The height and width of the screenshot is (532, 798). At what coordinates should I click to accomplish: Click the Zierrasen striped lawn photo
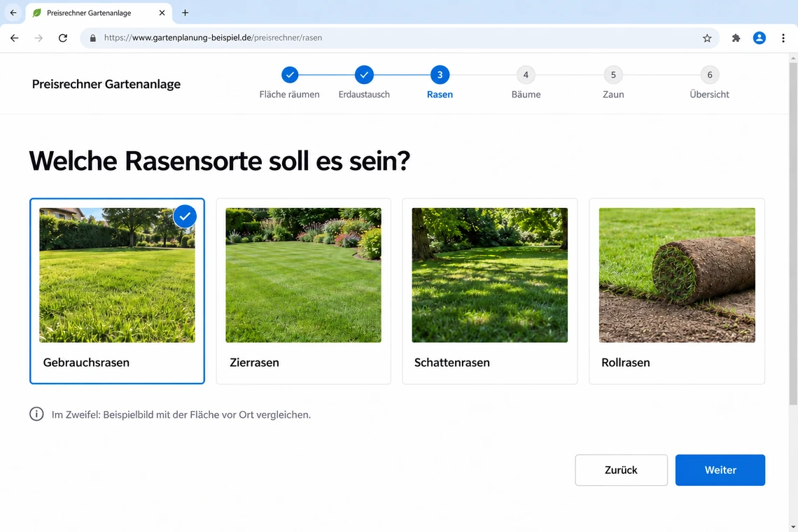tap(303, 275)
